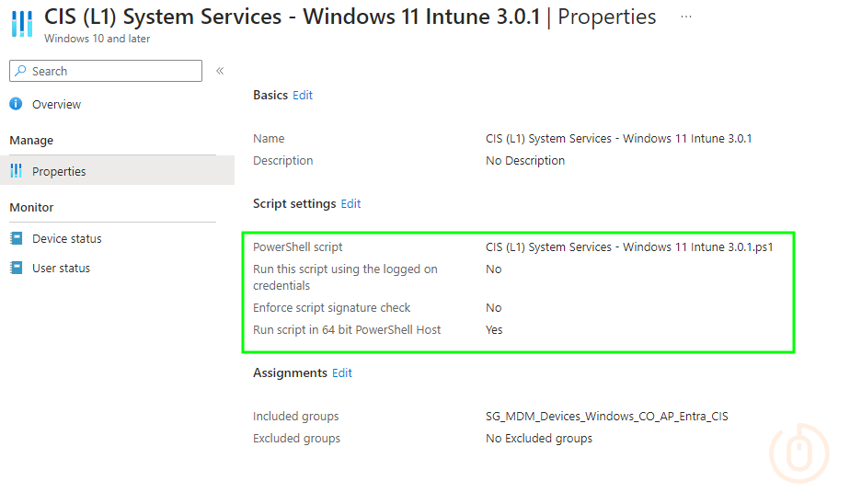The height and width of the screenshot is (504, 850).
Task: Select the Properties menu label
Action: pyautogui.click(x=59, y=172)
